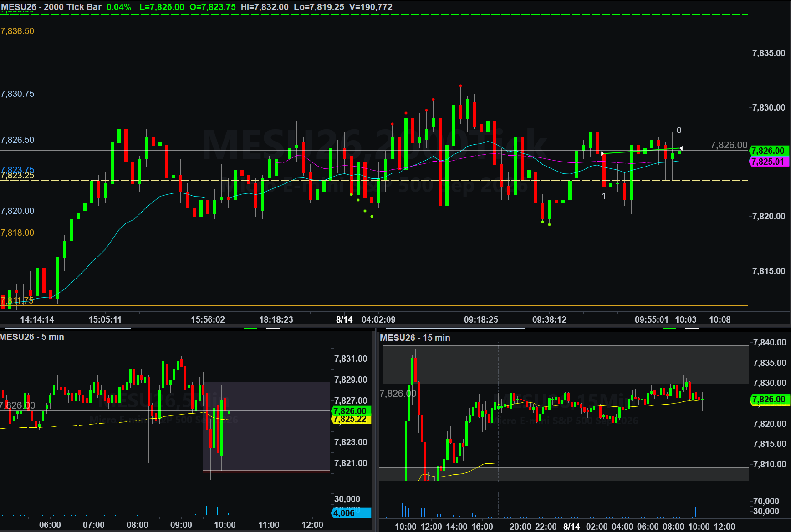Click the trade marker labeled 0 near last bar
The height and width of the screenshot is (532, 791).
coord(679,131)
